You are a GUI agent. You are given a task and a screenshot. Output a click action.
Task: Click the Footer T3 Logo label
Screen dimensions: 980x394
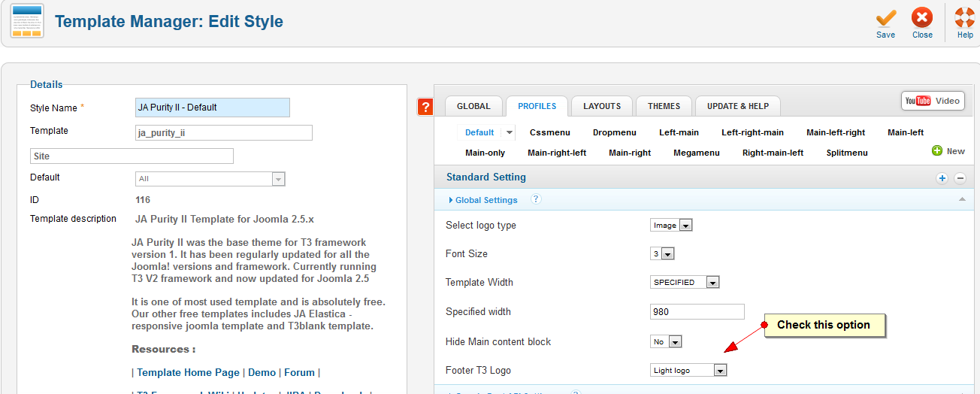pyautogui.click(x=479, y=371)
